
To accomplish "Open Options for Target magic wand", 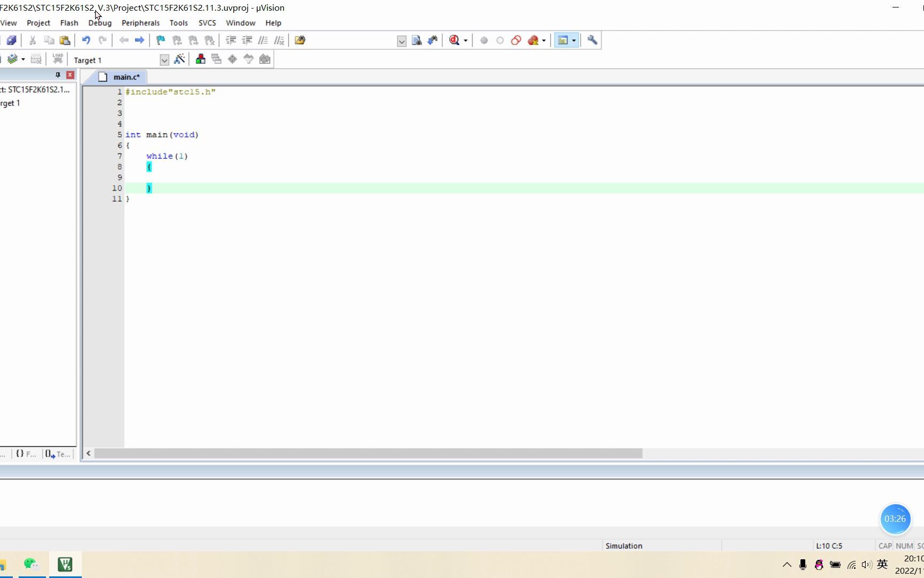I will (x=180, y=59).
